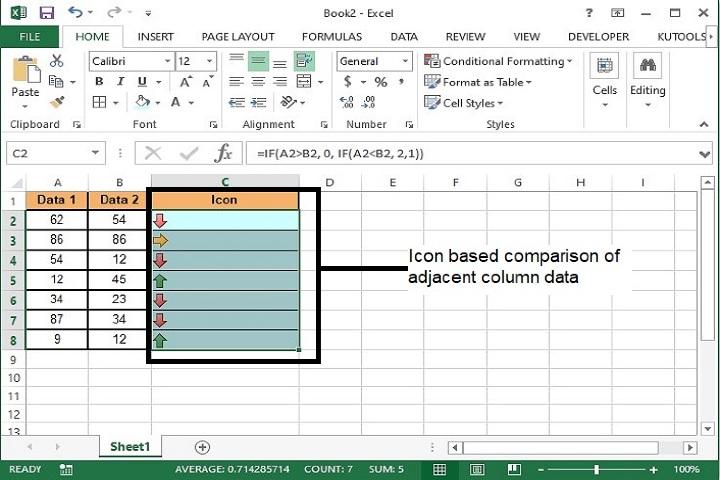Viewport: 720px width, 480px height.
Task: Apply fill color with the paint bucket
Action: (143, 102)
